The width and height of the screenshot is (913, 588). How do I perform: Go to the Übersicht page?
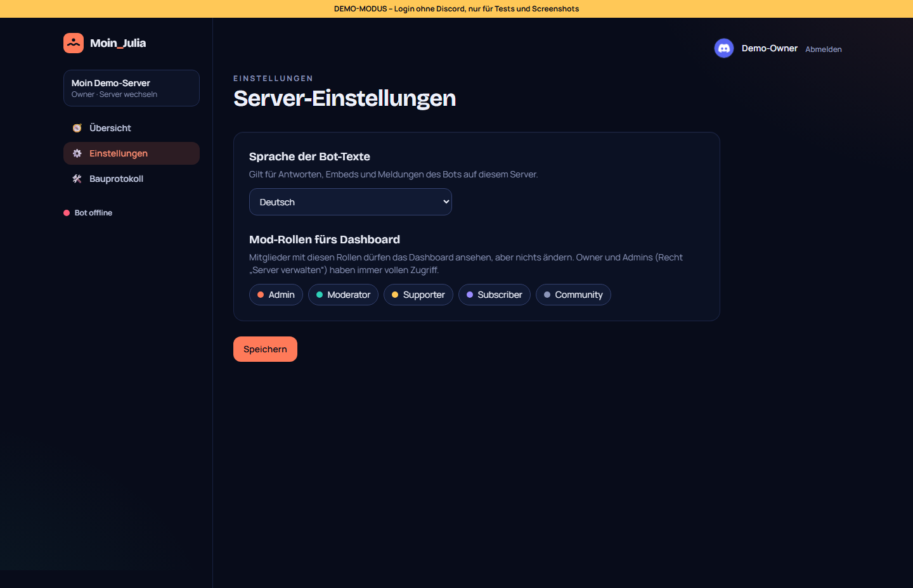tap(131, 128)
